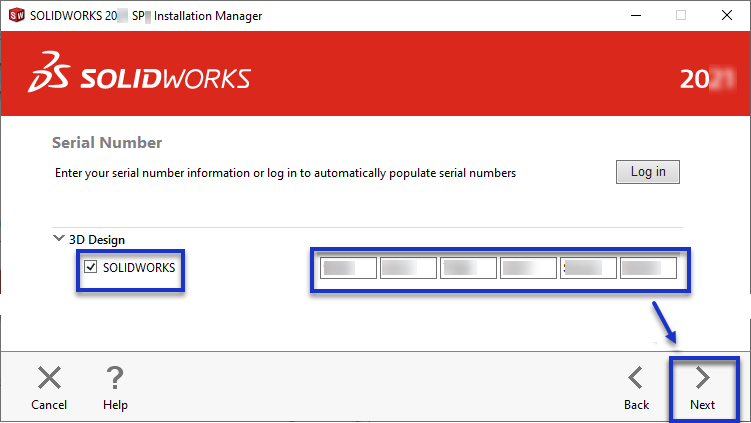Click the Log in button

(x=648, y=172)
